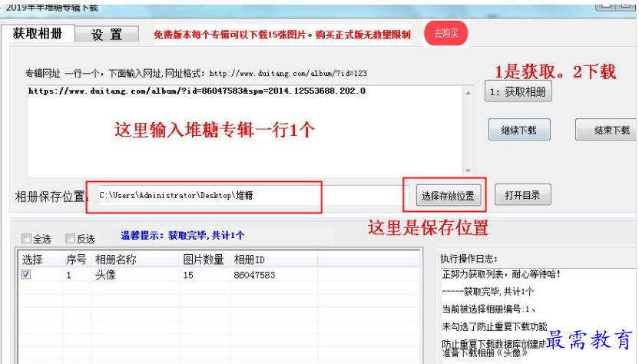Click the 结束下载 button
Viewport: 639px width, 364px height.
point(607,130)
